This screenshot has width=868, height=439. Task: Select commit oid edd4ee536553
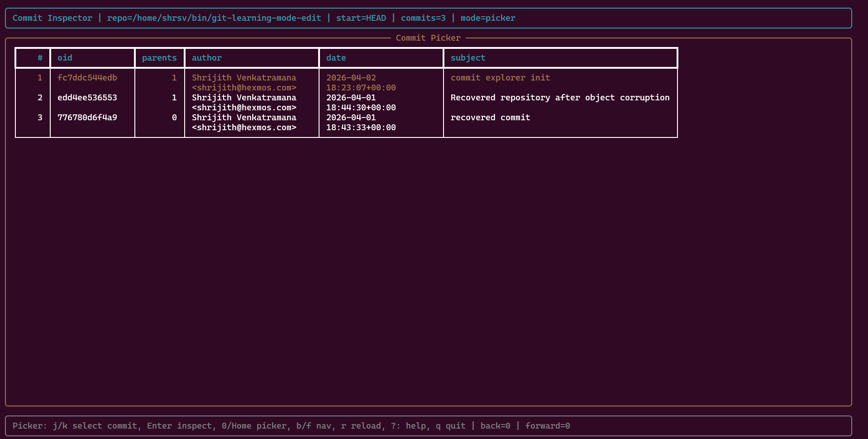coord(87,98)
